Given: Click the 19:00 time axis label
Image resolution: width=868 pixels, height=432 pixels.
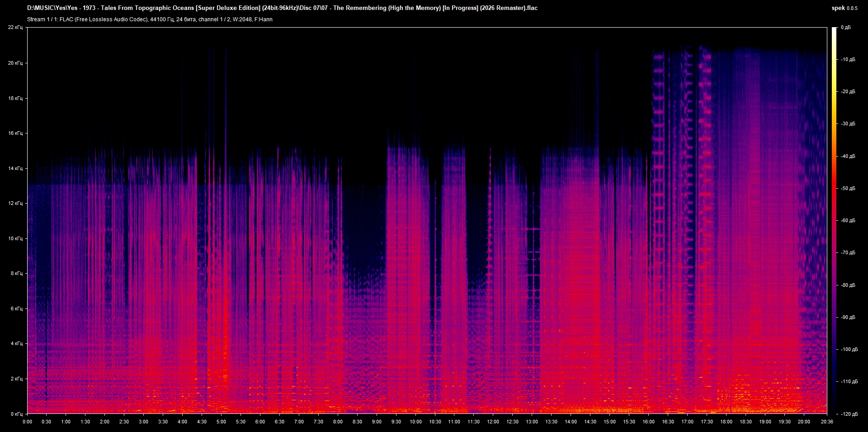Looking at the screenshot, I should [765, 422].
